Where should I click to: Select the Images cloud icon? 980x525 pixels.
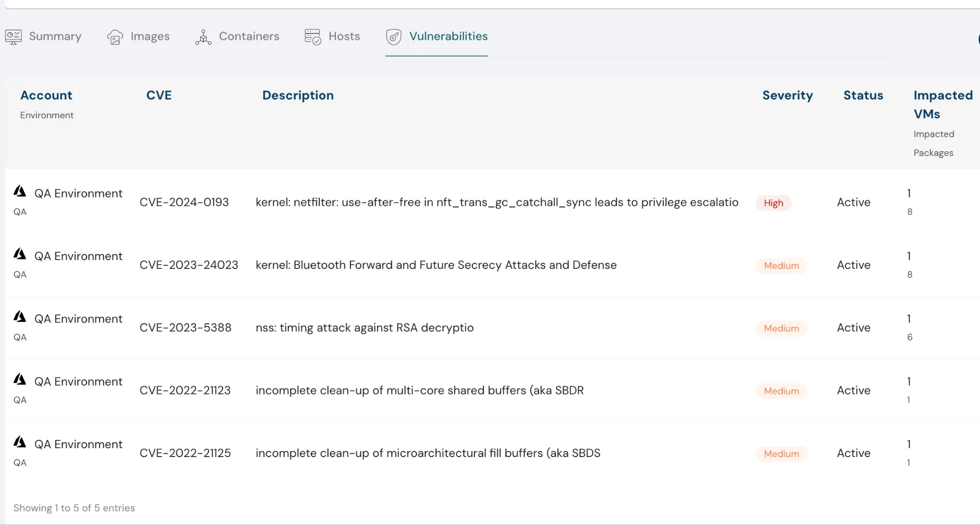coord(114,36)
